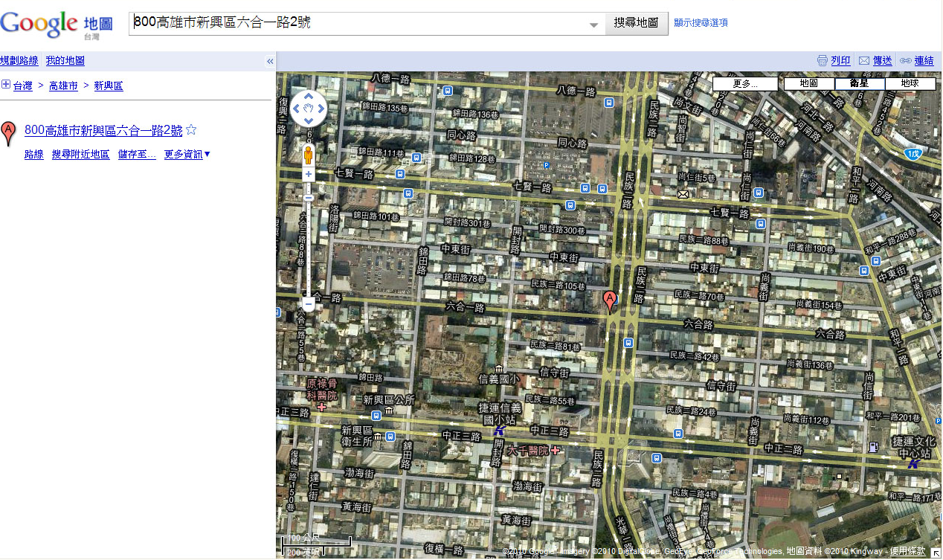Open the overview map corner arrow
The height and width of the screenshot is (560, 943).
coord(936,553)
